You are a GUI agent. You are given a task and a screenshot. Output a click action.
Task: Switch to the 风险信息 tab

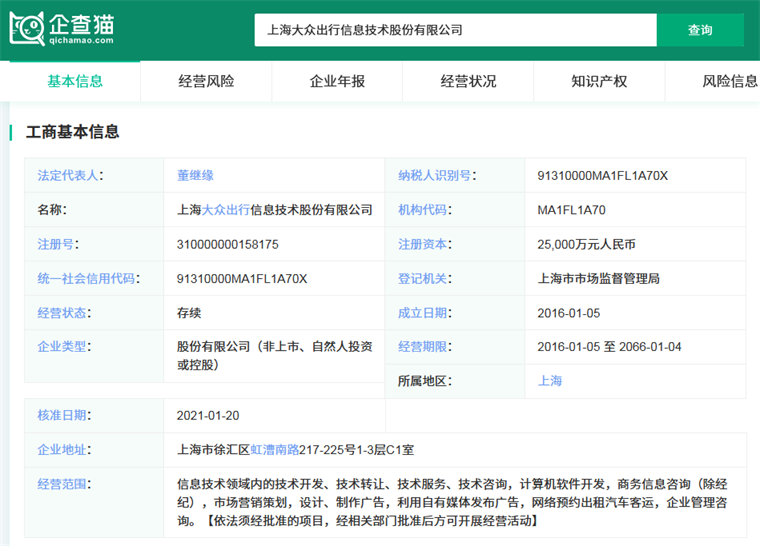[x=729, y=81]
